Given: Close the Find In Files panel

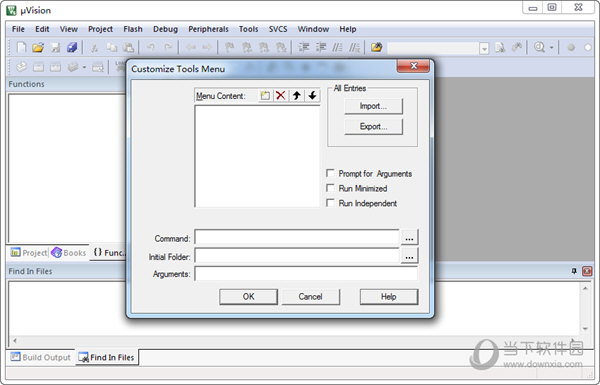Looking at the screenshot, I should point(587,271).
